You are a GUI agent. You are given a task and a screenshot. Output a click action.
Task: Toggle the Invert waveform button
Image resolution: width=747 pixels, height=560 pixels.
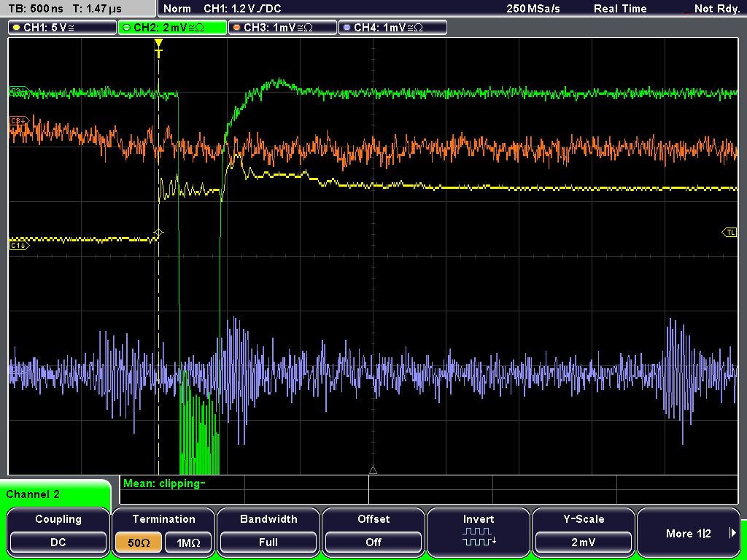tap(479, 532)
